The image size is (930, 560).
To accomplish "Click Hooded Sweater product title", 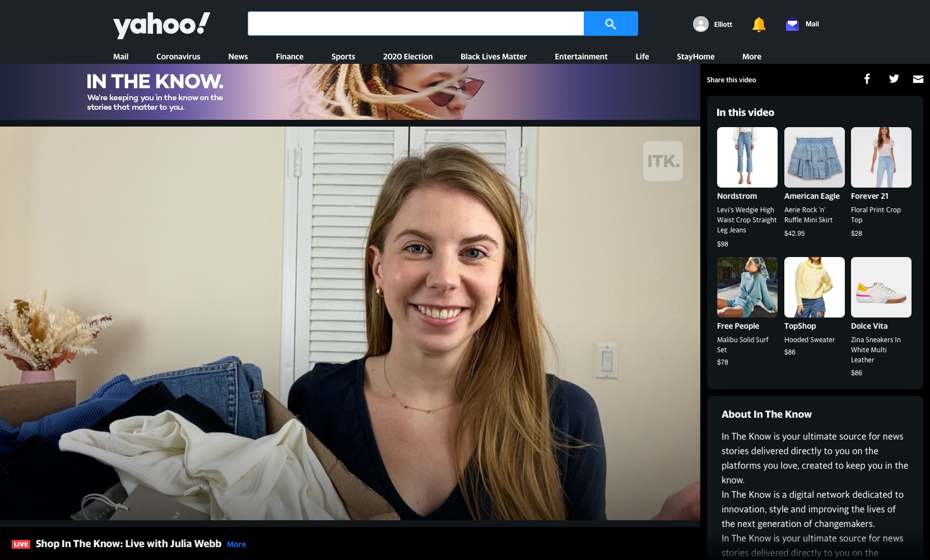I will 810,340.
